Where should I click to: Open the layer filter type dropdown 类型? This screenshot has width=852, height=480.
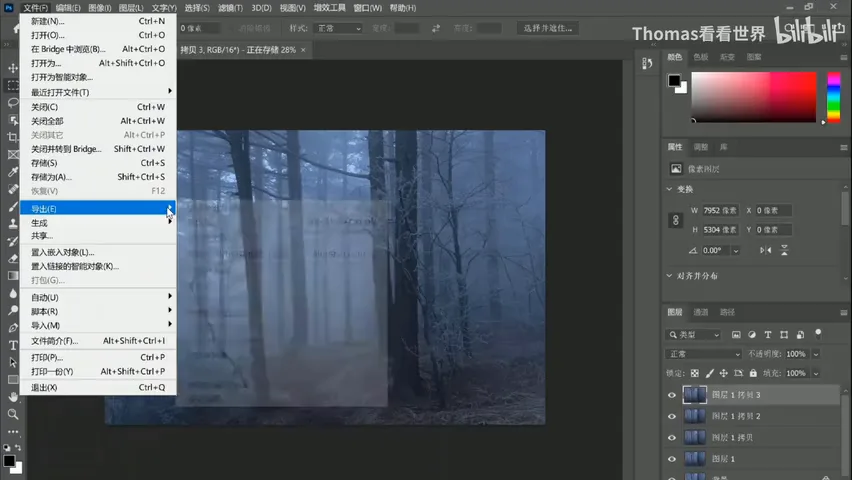pos(693,335)
